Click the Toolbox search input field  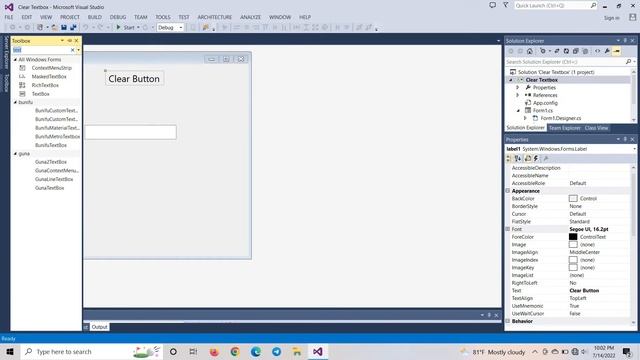[41, 50]
